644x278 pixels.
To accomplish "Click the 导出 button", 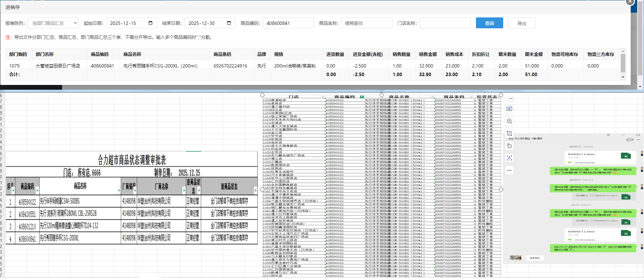I will click(522, 23).
